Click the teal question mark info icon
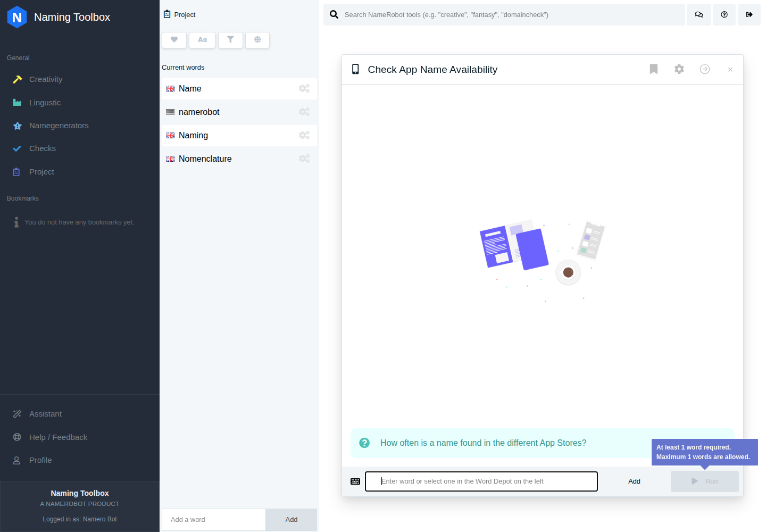Viewport: 766px width, 532px height. click(x=364, y=443)
